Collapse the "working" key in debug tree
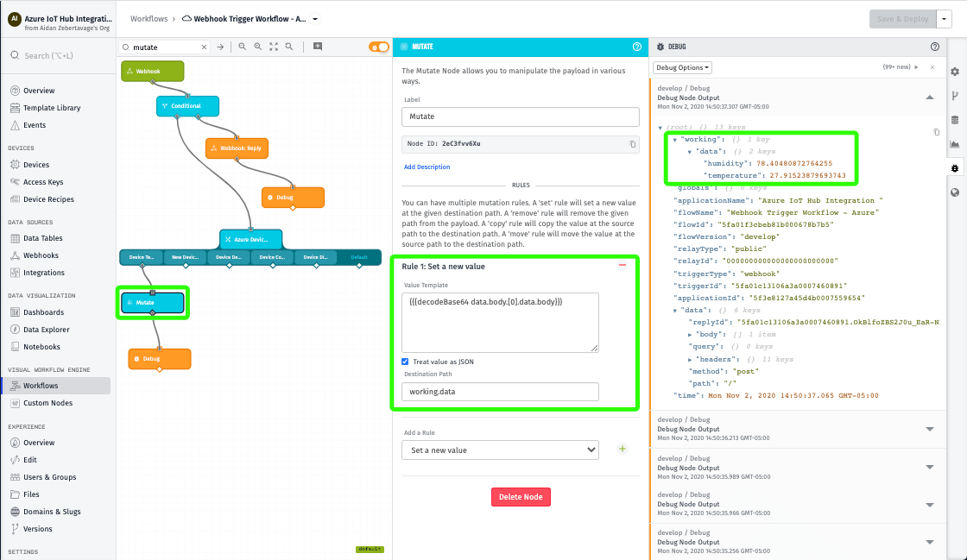 point(675,139)
